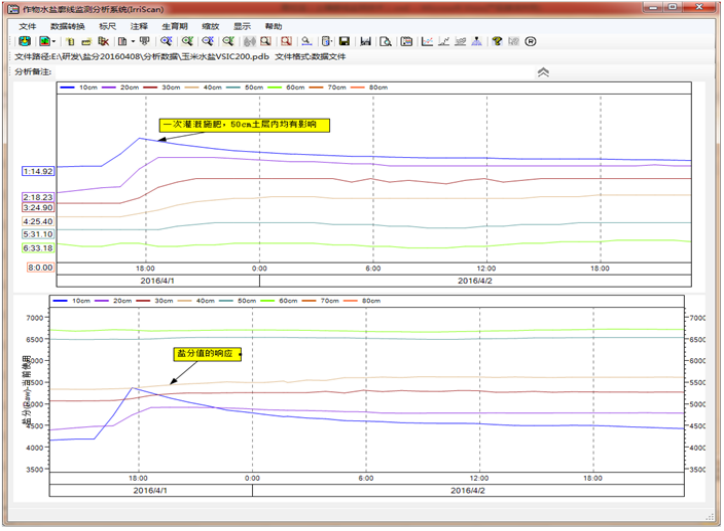Click the 60cm legend swatch in upper chart
Viewport: 724px width, 531px height.
pyautogui.click(x=274, y=87)
